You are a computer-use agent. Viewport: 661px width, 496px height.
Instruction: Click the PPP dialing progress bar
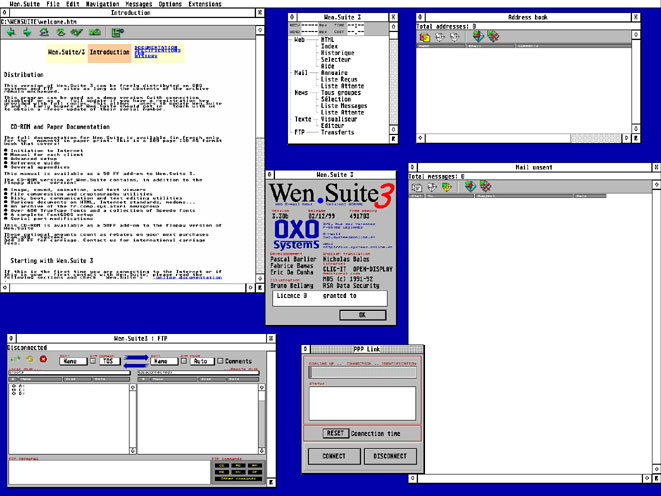(x=362, y=372)
